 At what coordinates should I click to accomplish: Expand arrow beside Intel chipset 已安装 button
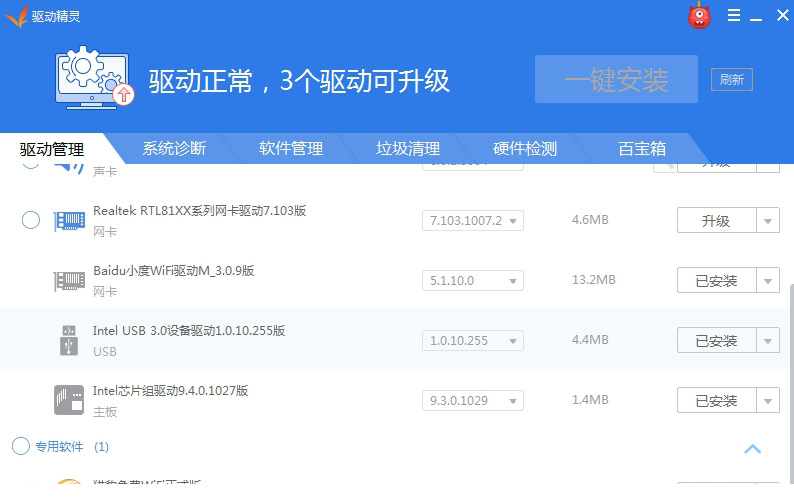pyautogui.click(x=768, y=401)
